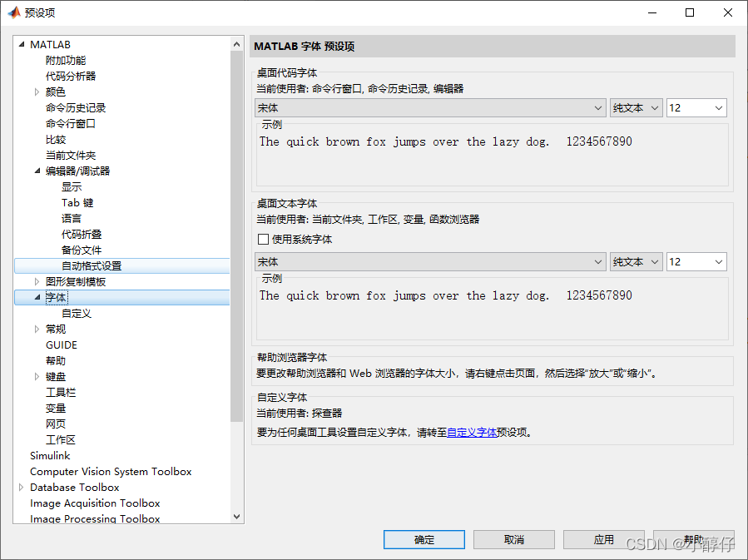
Task: Expand the Database Toolbox node
Action: pos(21,487)
